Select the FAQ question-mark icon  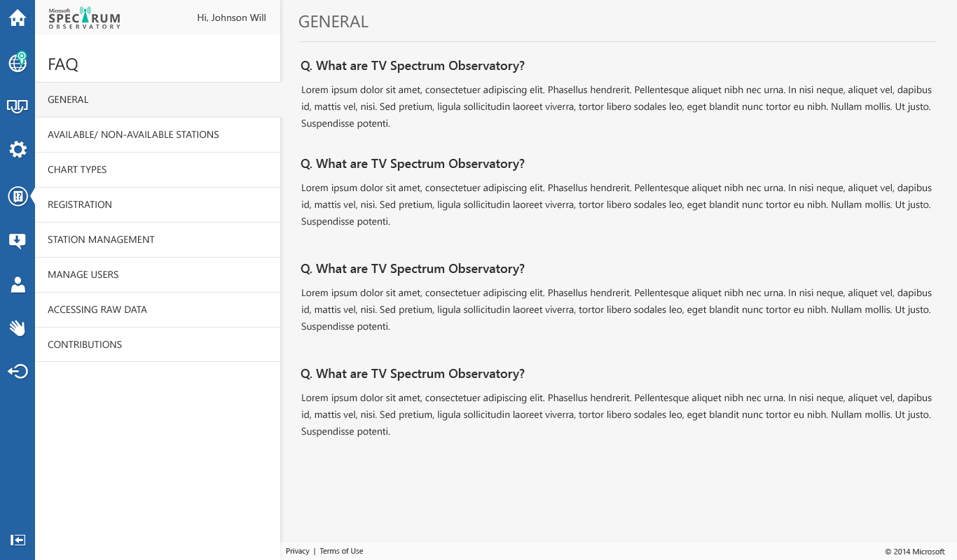pos(18,196)
